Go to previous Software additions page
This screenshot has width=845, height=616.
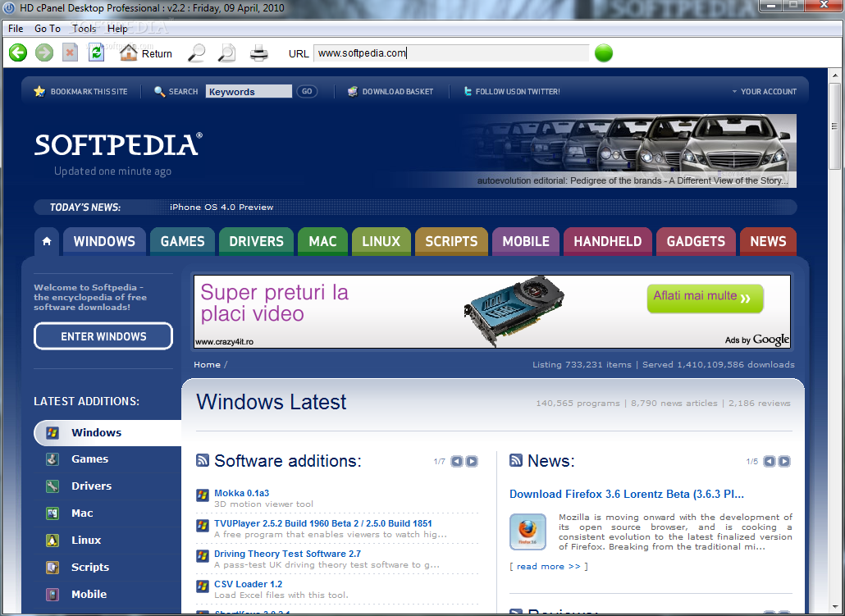tap(457, 461)
